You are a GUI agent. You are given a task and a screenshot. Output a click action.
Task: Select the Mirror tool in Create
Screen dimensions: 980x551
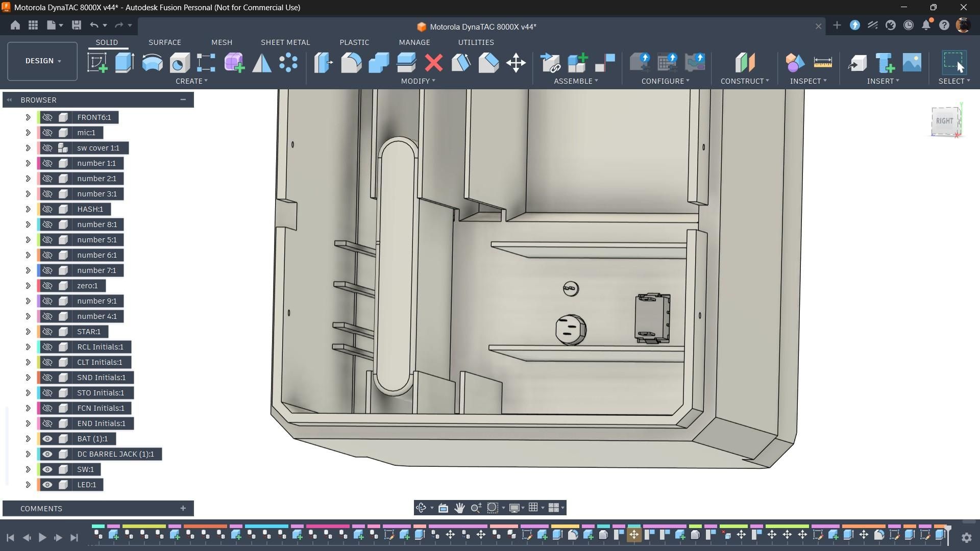click(261, 63)
